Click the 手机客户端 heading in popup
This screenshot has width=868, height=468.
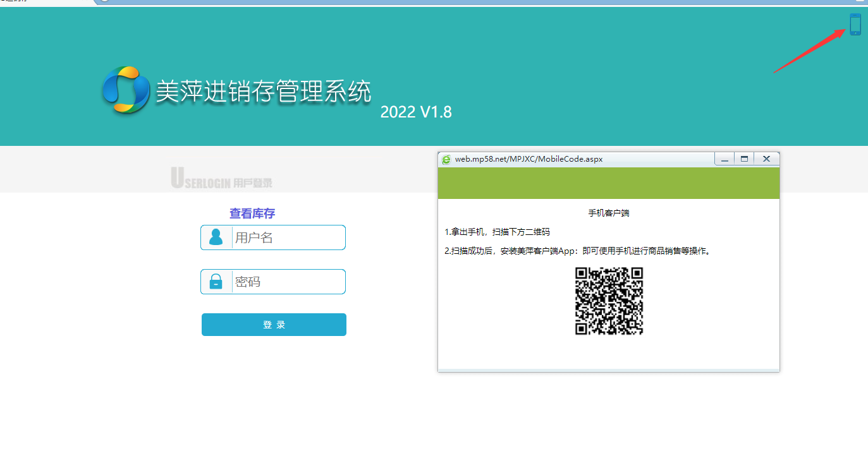tap(609, 213)
